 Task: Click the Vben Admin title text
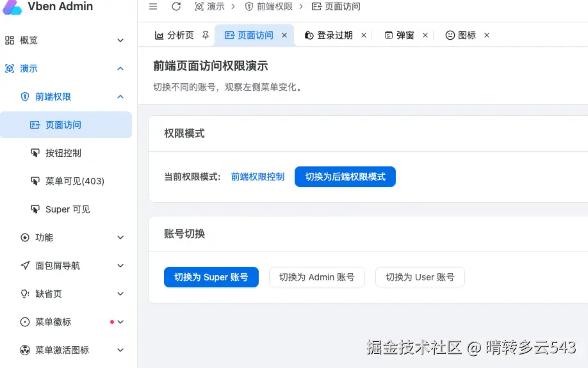point(60,6)
